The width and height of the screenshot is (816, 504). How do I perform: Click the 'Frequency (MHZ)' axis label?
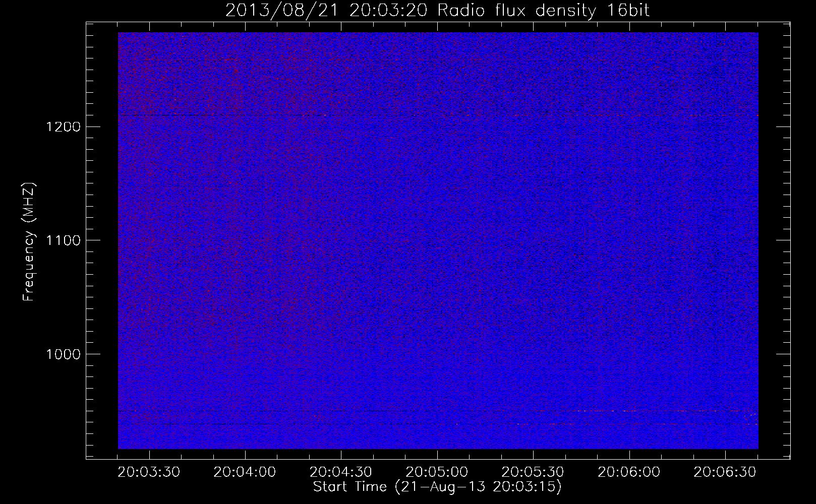click(x=28, y=242)
